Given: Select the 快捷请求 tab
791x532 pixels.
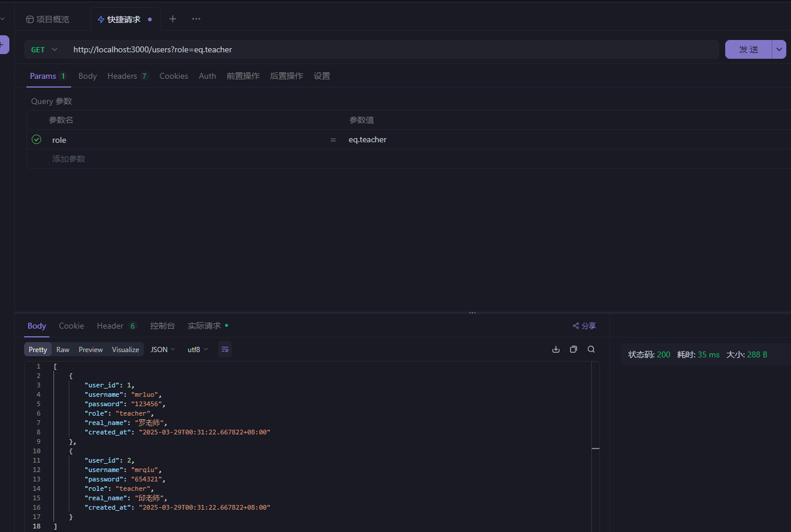Looking at the screenshot, I should [x=125, y=19].
